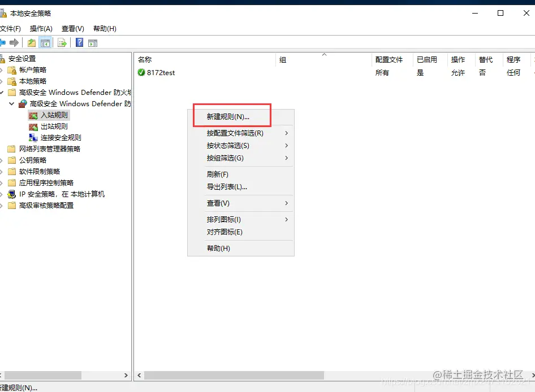
Task: Sort by the 配置文件 column header
Action: click(x=392, y=60)
